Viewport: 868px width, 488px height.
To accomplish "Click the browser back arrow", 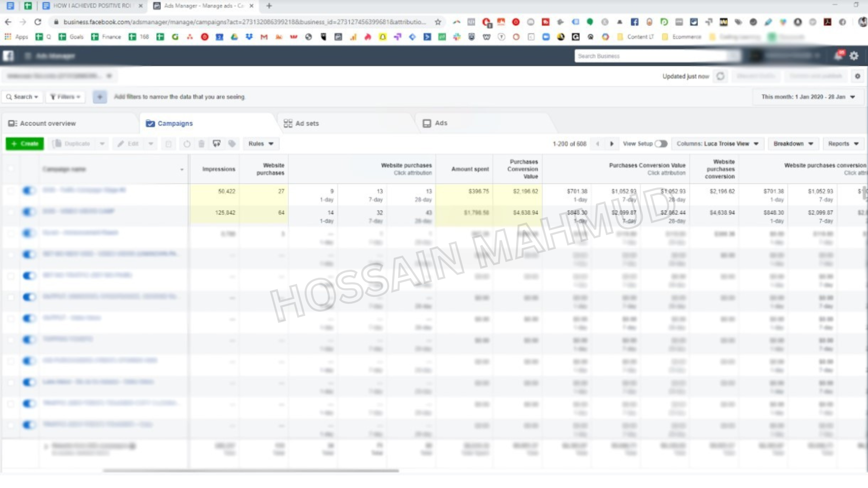I will (8, 22).
